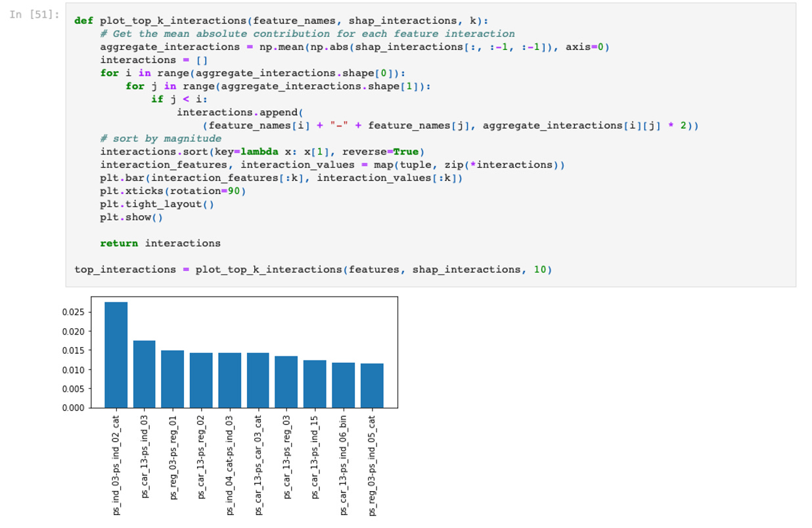Screen dimensions: 812x528
Task: Click the 'interactions.append(' line
Action: coord(240,112)
